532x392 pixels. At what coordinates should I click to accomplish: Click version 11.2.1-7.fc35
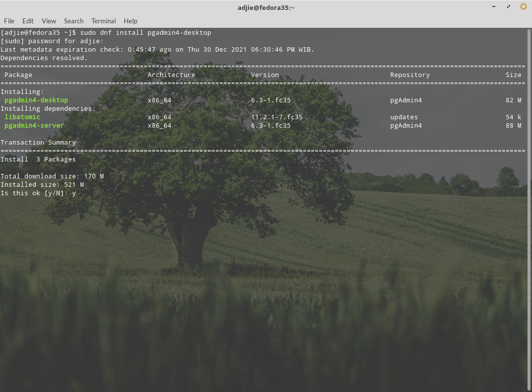(277, 117)
